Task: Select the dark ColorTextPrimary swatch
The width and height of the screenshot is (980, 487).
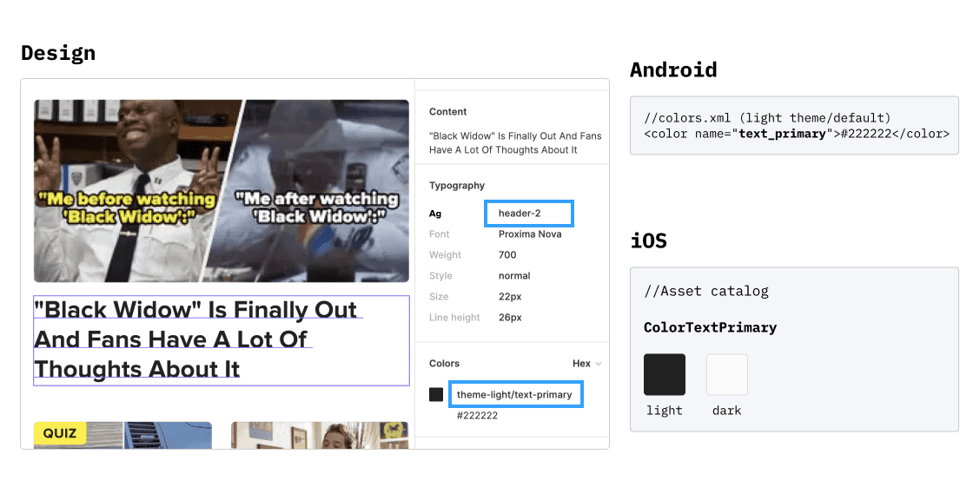Action: [727, 375]
